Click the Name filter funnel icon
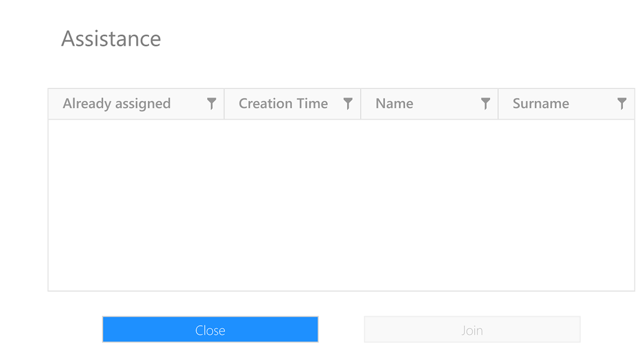 [486, 103]
